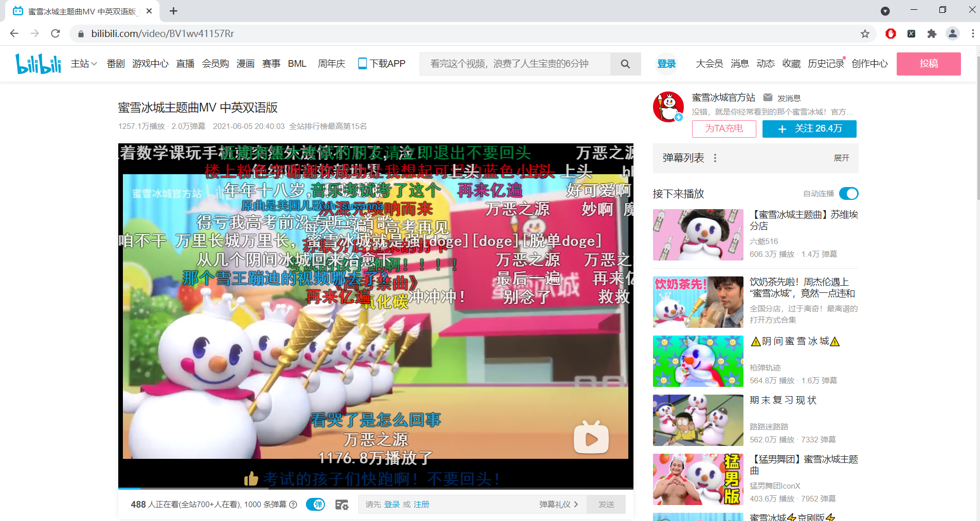Click the 发消息 envelope icon
The height and width of the screenshot is (521, 980).
pyautogui.click(x=768, y=98)
